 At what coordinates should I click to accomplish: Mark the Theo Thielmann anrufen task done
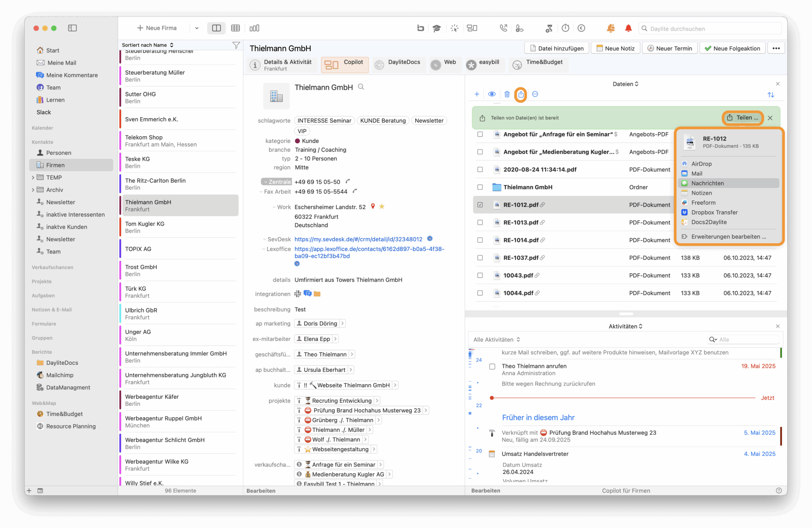(x=492, y=366)
